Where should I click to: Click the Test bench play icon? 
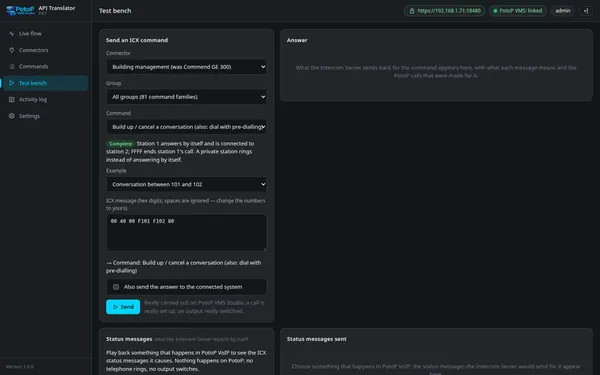tap(11, 83)
